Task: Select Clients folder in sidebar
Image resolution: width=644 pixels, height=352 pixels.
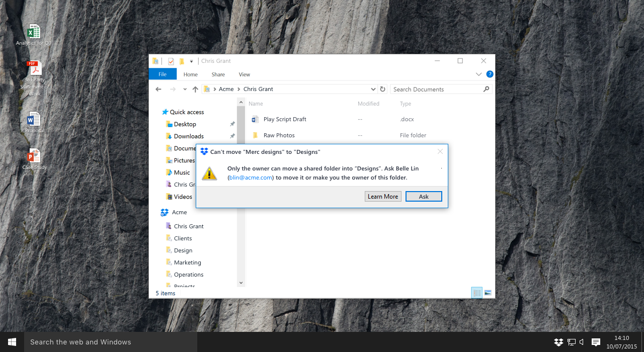Action: 183,238
